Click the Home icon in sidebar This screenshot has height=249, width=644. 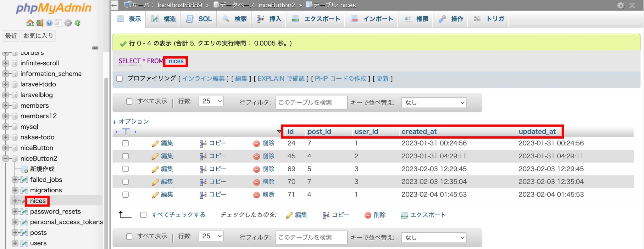coord(30,23)
